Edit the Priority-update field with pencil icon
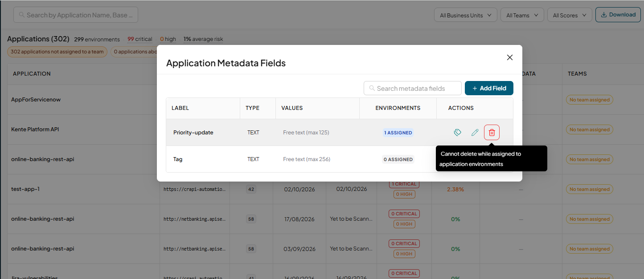The width and height of the screenshot is (644, 279). click(475, 133)
